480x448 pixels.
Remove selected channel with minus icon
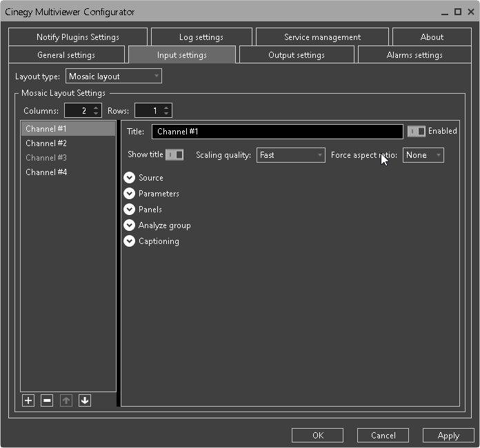coord(47,400)
